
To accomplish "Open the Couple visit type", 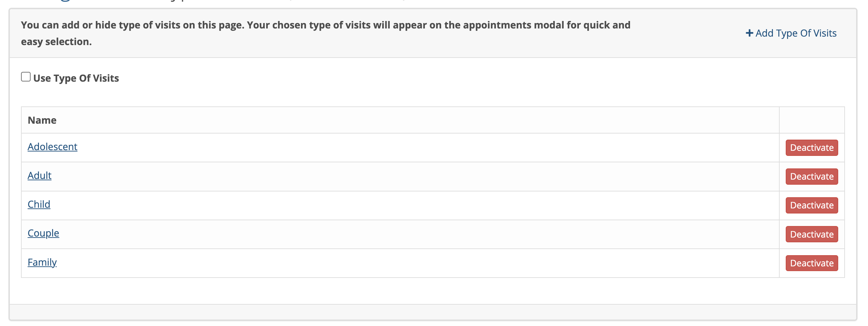I will point(43,233).
